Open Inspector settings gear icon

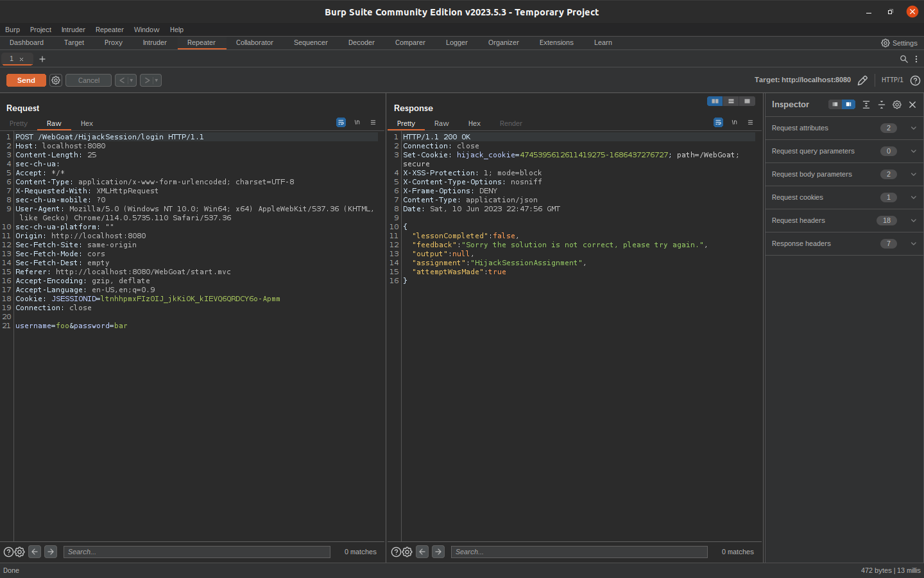(x=897, y=104)
